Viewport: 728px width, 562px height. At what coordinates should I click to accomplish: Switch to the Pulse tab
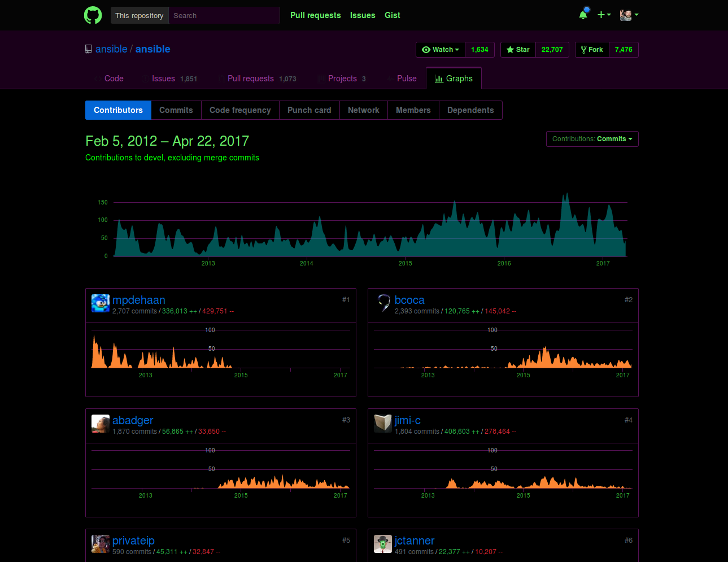(x=402, y=79)
